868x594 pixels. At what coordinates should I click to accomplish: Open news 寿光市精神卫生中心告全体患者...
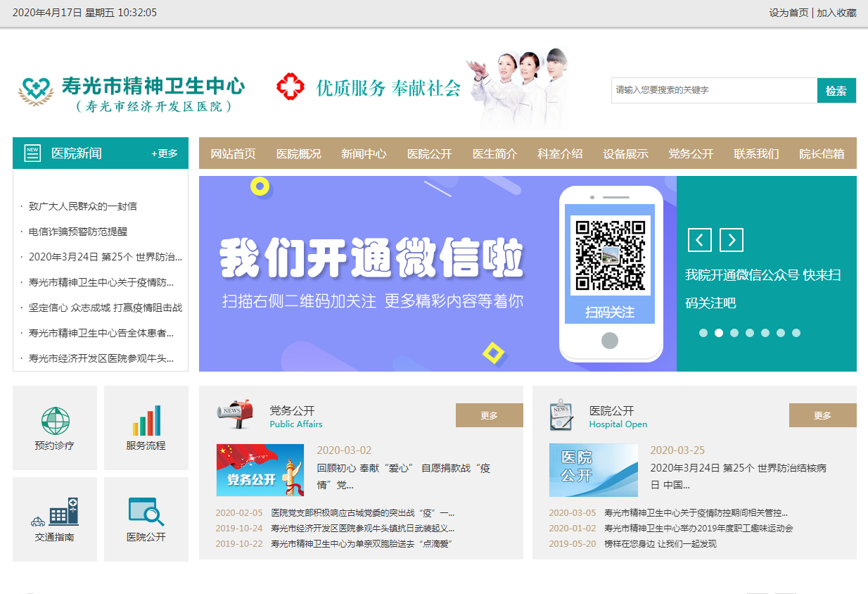tap(101, 333)
